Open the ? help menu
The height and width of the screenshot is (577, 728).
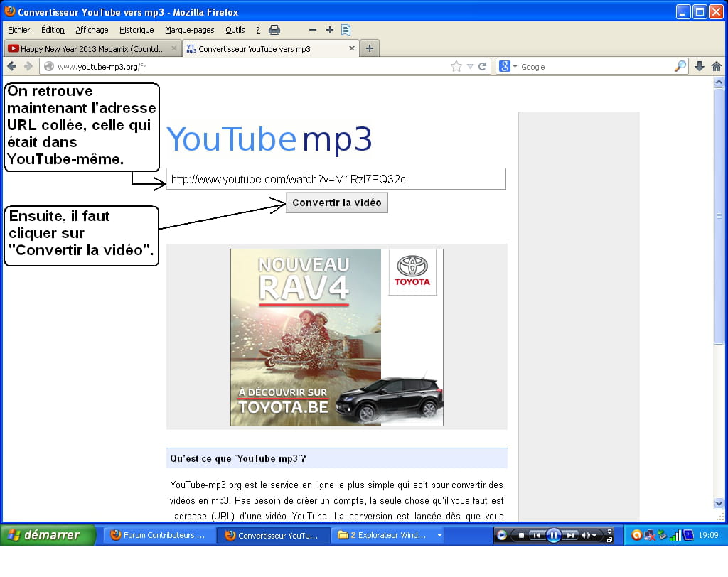258,30
